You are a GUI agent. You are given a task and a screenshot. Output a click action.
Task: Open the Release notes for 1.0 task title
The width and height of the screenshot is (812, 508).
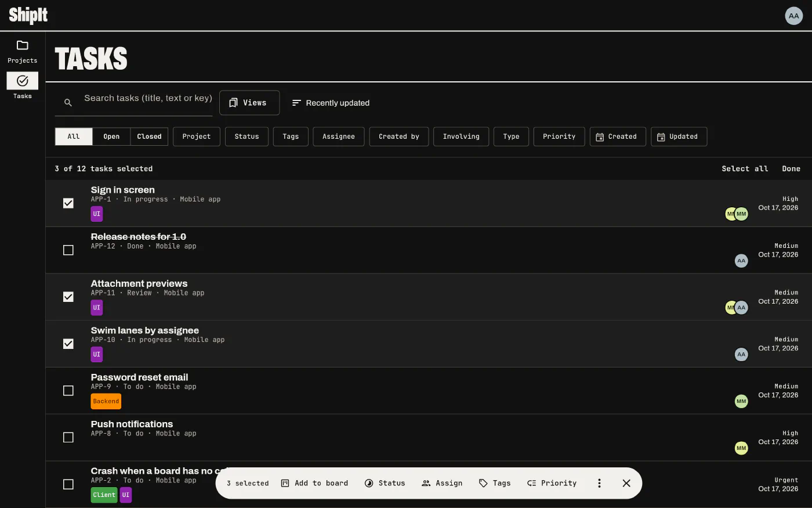pyautogui.click(x=139, y=236)
